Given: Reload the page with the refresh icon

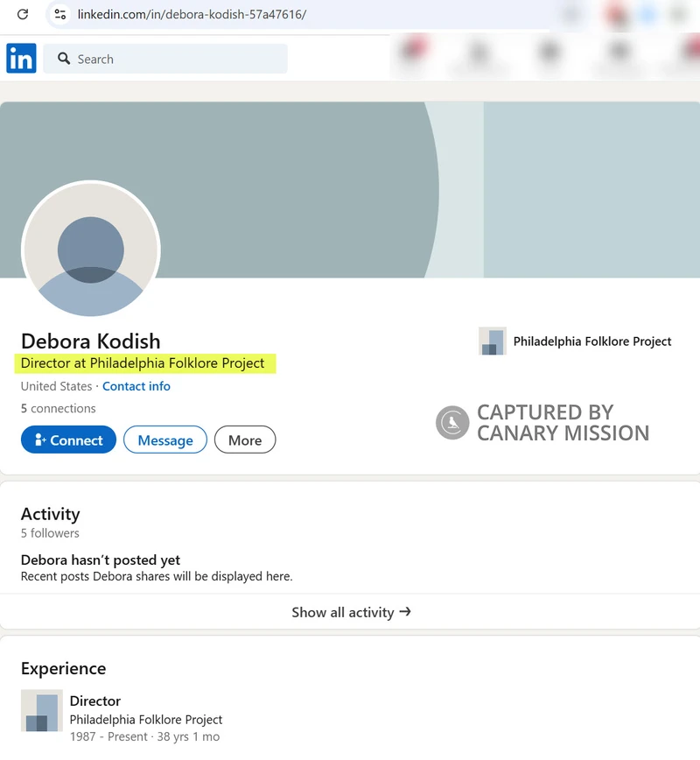Looking at the screenshot, I should click(22, 14).
